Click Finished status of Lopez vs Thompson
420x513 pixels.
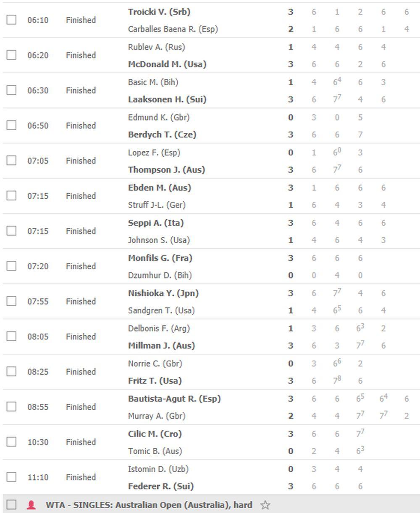81,161
